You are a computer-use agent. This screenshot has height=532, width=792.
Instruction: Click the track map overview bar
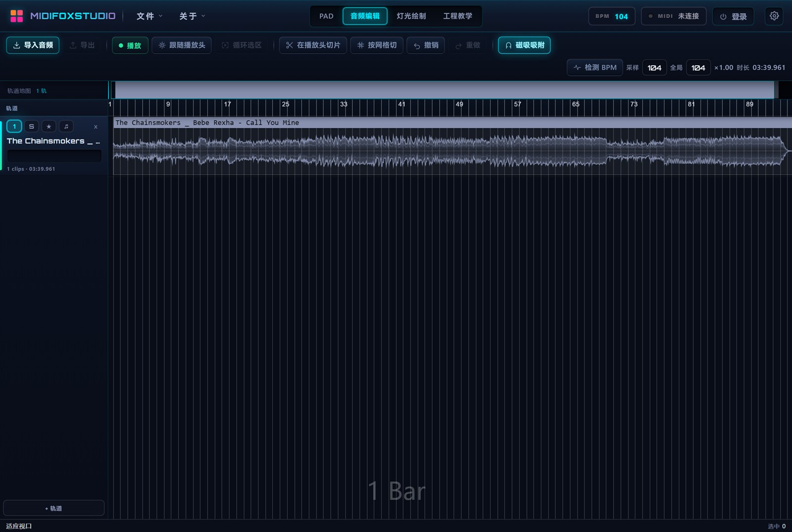pos(445,90)
